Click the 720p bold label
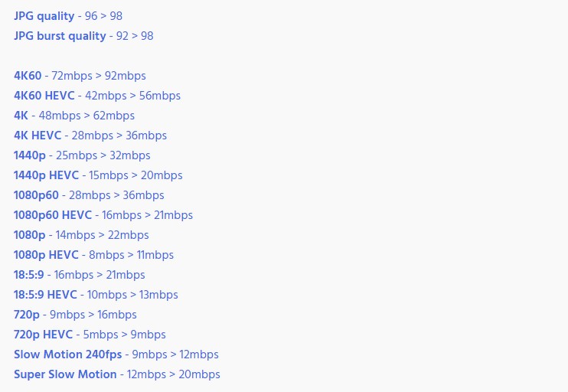This screenshot has width=568, height=392. click(x=27, y=315)
